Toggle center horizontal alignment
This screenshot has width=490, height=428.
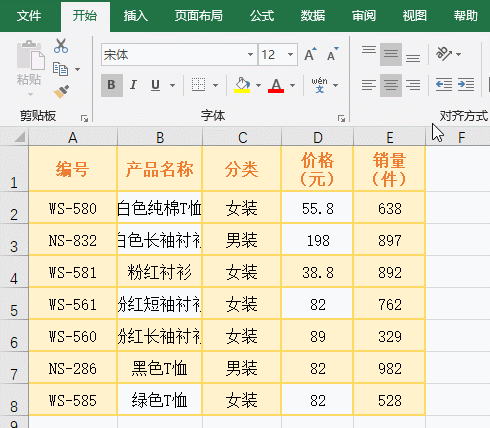tap(391, 85)
